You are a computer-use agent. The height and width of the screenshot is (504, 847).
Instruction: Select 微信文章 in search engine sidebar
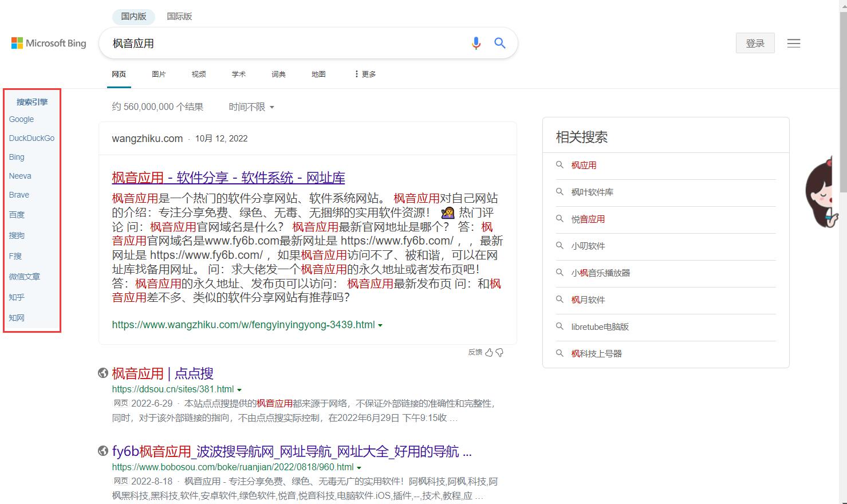coord(25,277)
